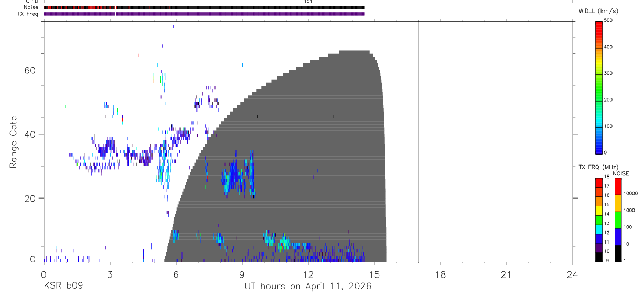
Task: Click the 'KSR b09' radar beam label
Action: 62,287
